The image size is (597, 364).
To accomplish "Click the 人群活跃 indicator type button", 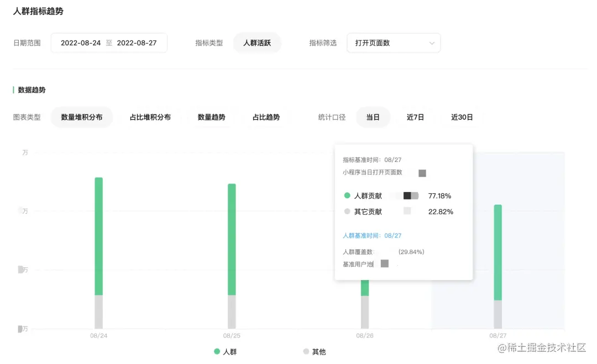I will click(257, 42).
